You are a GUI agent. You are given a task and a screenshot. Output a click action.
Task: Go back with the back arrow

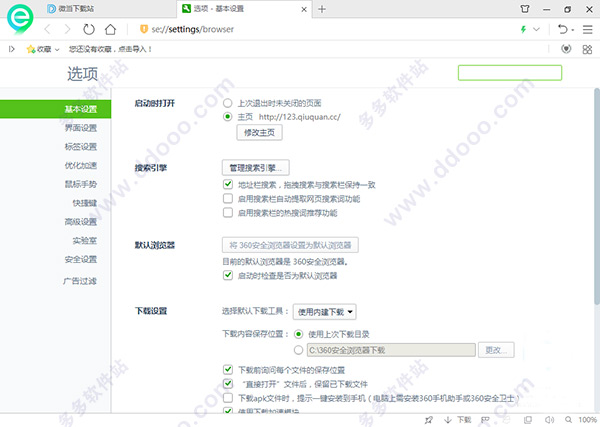[47, 29]
